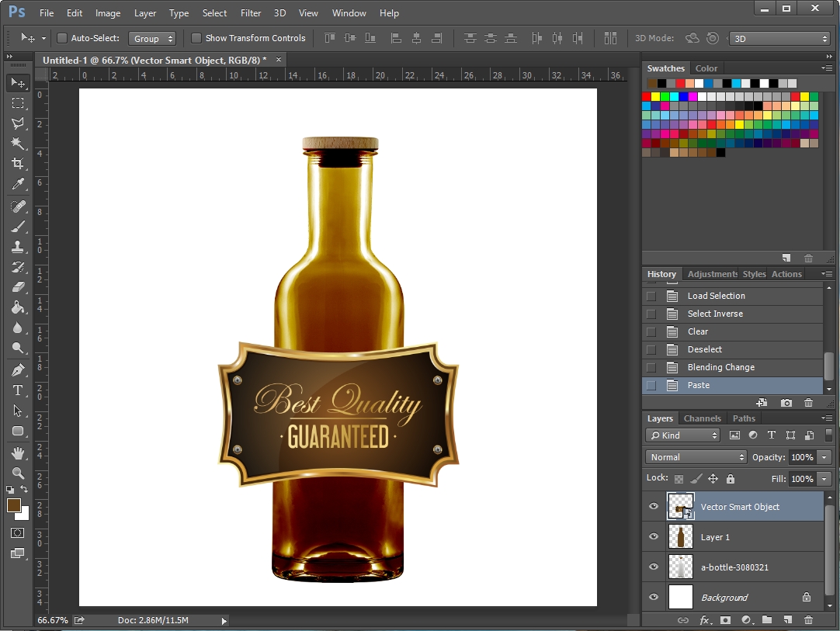Image resolution: width=840 pixels, height=631 pixels.
Task: Click the foreground brown color swatch
Action: pyautogui.click(x=14, y=505)
